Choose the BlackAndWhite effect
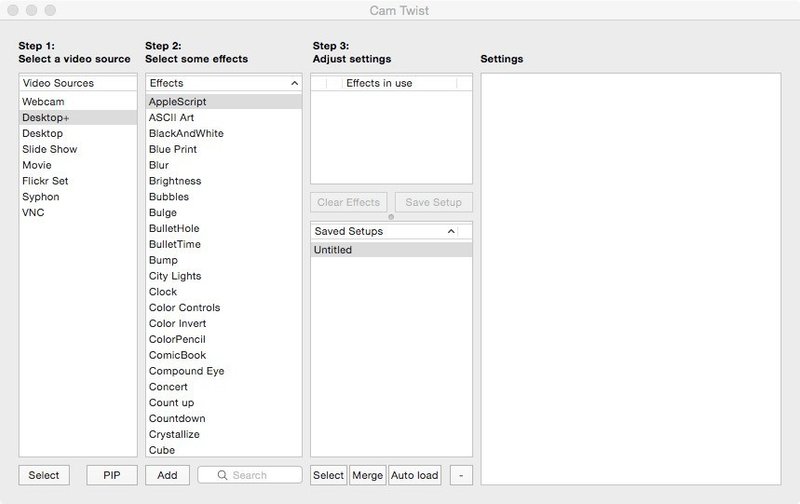The height and width of the screenshot is (504, 800). coord(223,133)
